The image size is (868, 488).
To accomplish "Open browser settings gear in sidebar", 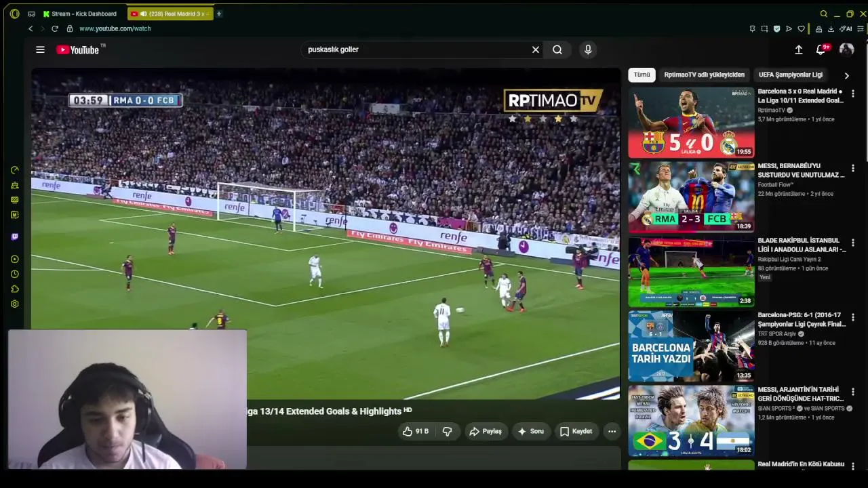I will (15, 304).
